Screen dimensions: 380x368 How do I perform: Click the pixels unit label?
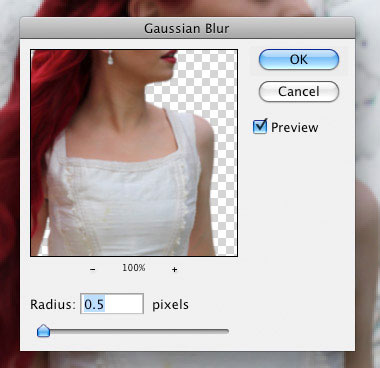pyautogui.click(x=170, y=305)
